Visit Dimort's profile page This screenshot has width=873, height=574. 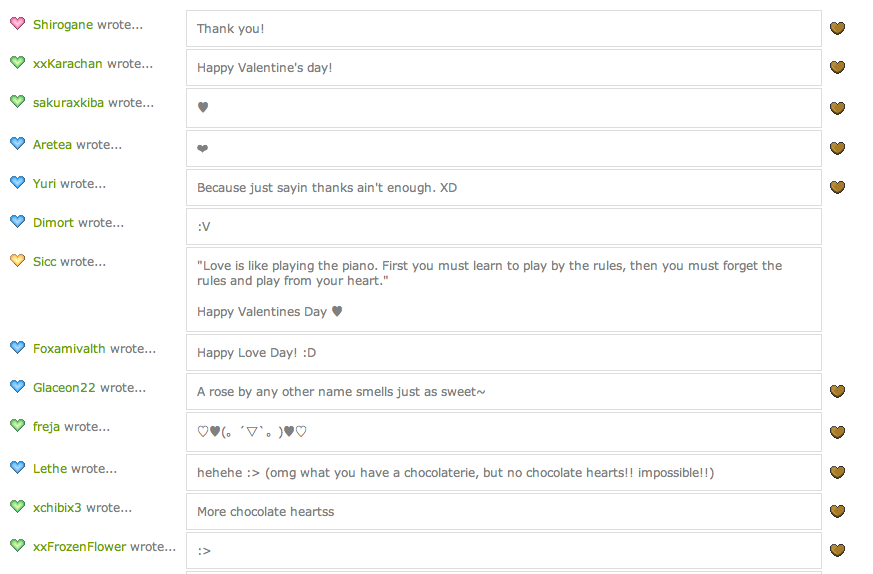point(53,222)
